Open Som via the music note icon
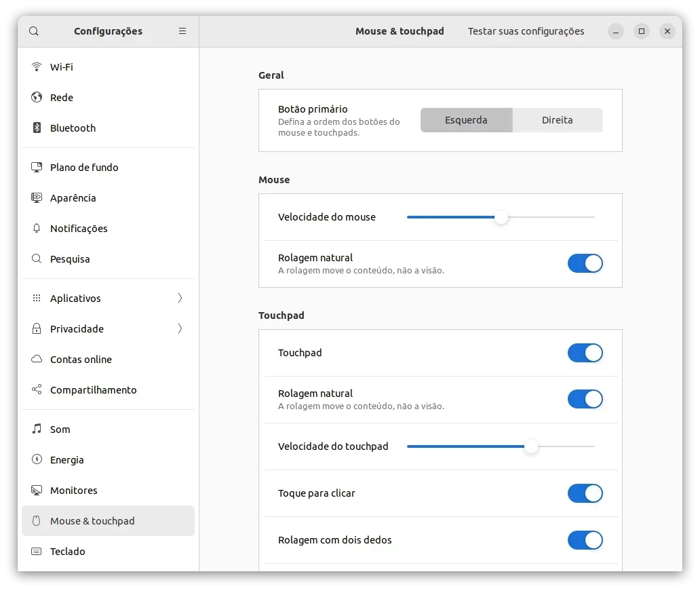The width and height of the screenshot is (700, 591). [37, 429]
